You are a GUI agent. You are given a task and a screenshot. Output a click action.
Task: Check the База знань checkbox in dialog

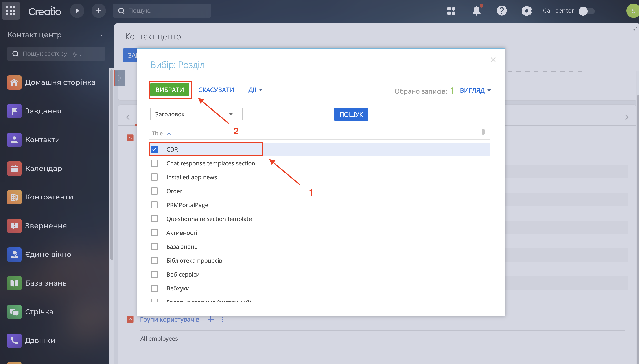click(154, 247)
